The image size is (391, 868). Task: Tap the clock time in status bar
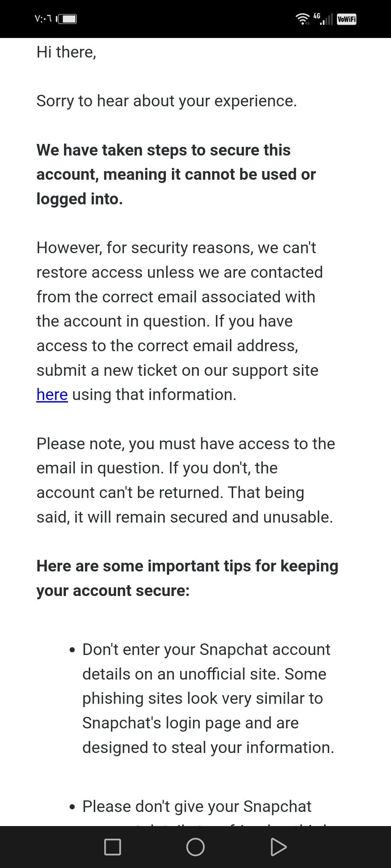(43, 19)
